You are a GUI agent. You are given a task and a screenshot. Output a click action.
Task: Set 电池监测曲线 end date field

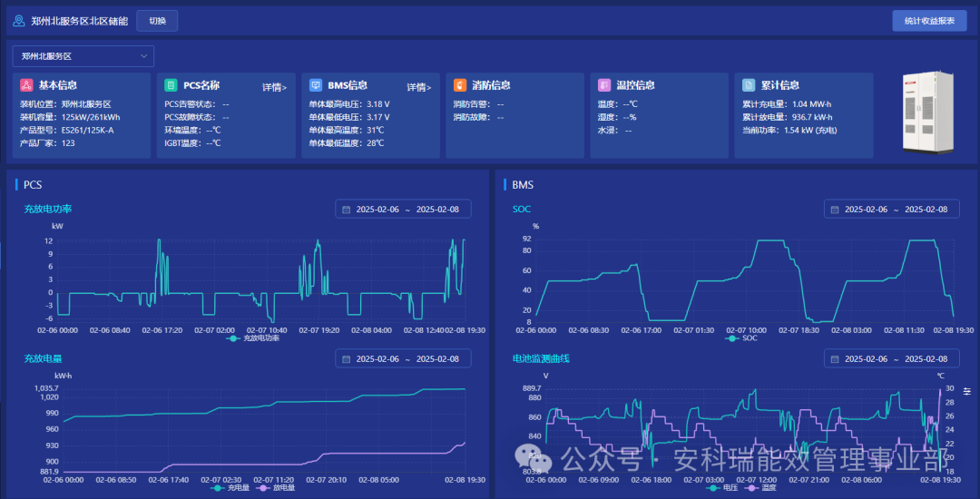pos(926,359)
